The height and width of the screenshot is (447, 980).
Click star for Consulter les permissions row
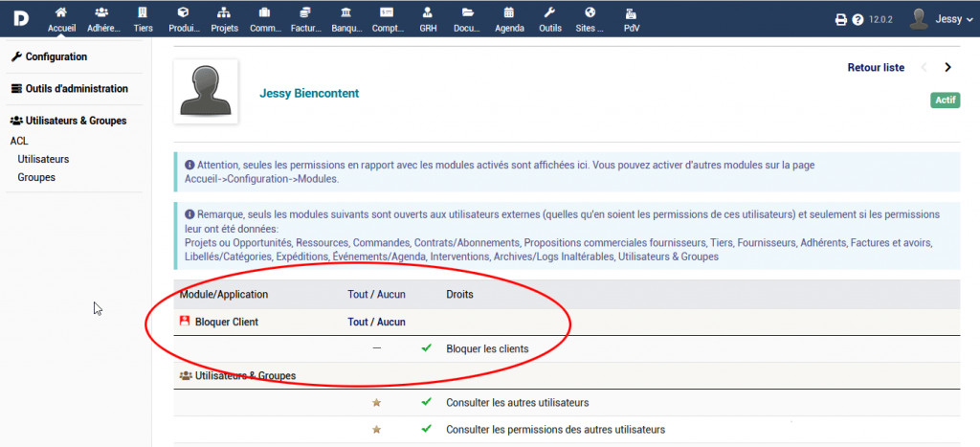(x=376, y=430)
